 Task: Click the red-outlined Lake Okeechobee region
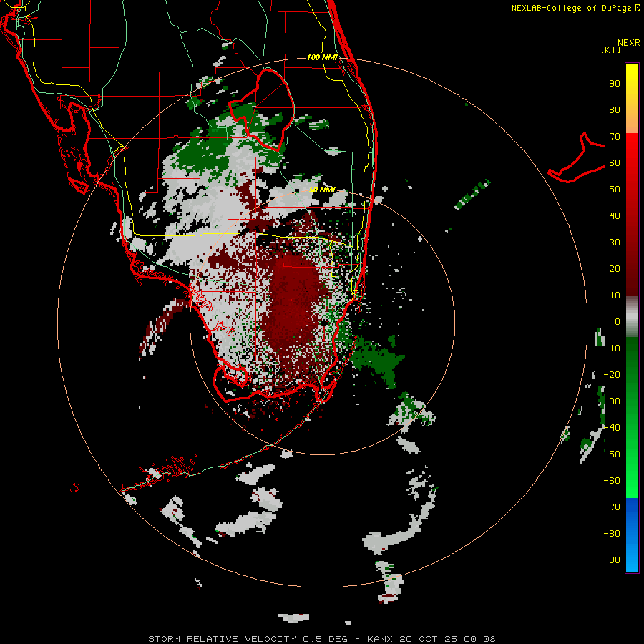(262, 109)
